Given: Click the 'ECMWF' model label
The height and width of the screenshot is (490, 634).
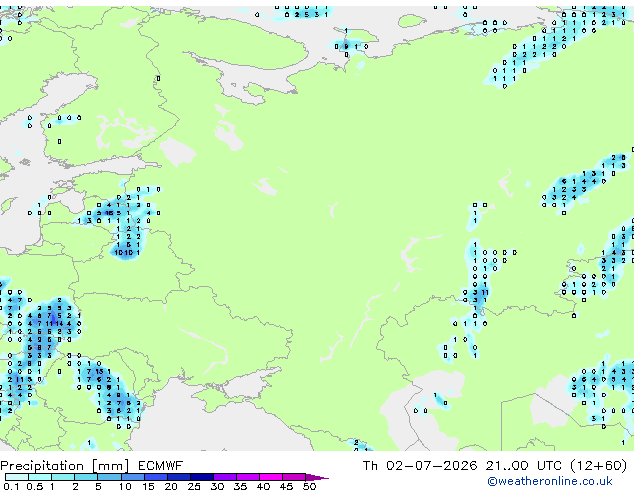Looking at the screenshot, I should [x=161, y=466].
